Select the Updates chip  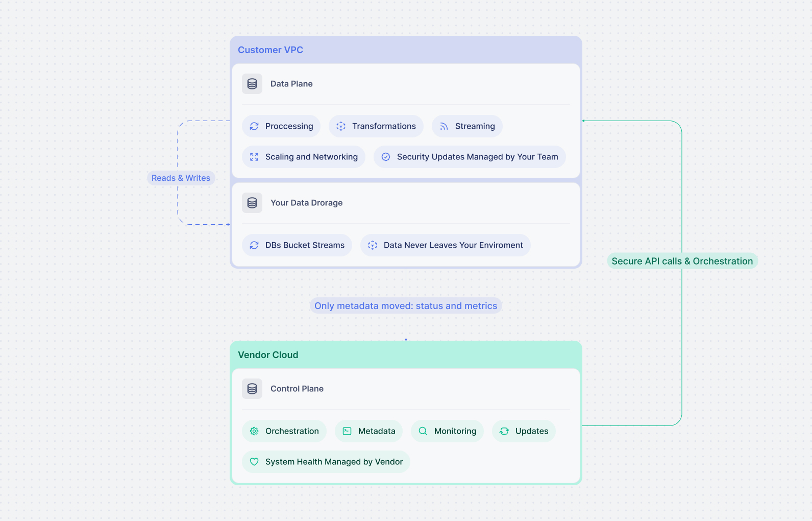524,431
